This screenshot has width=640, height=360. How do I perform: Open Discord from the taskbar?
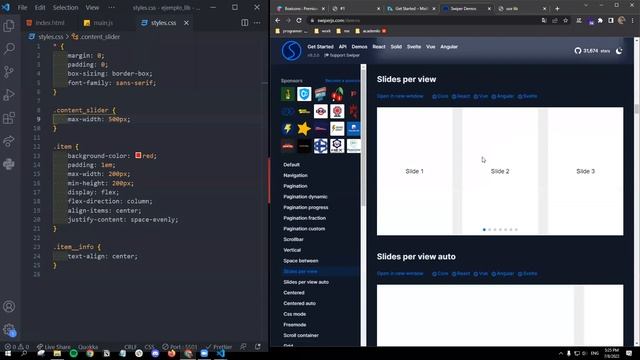(x=155, y=353)
